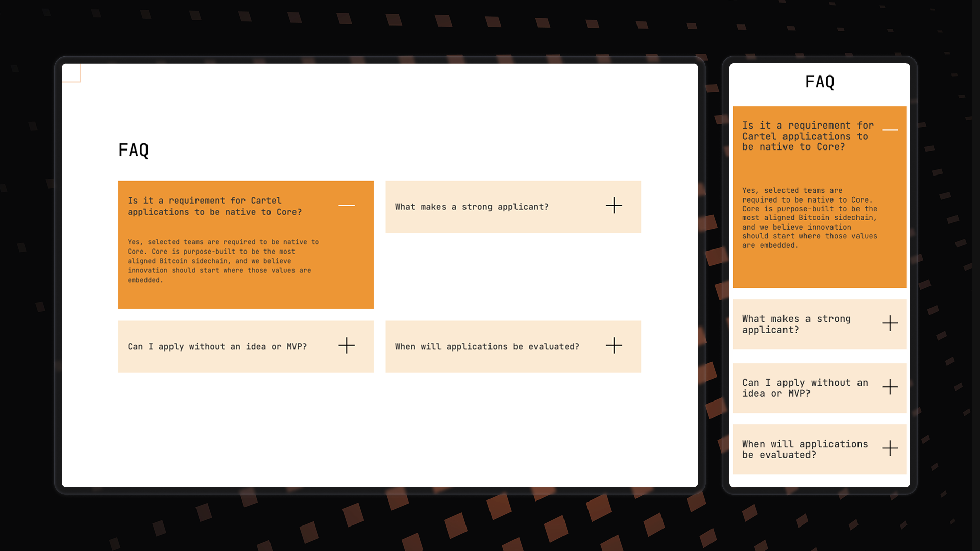
Task: Click plus icon for 'When will applications be evaluated?' desktop
Action: coord(614,346)
